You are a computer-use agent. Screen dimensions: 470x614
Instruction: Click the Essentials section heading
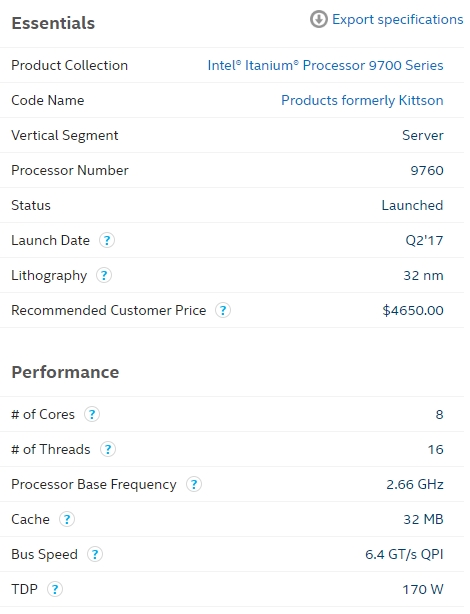[x=53, y=23]
